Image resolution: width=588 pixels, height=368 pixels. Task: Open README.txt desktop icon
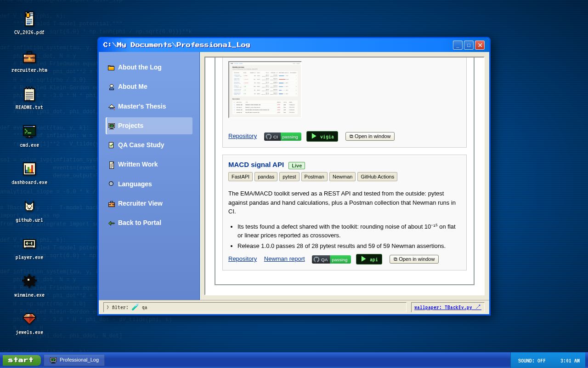[29, 98]
